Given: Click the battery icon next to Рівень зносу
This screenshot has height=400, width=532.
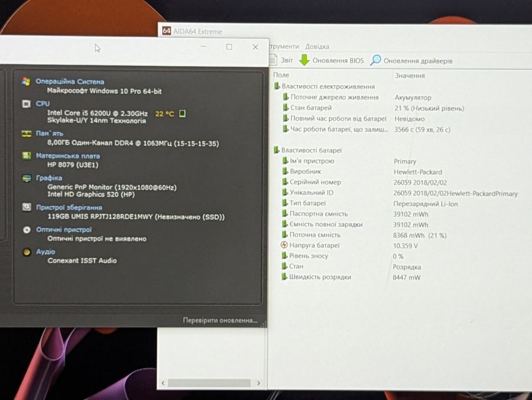Looking at the screenshot, I should coord(285,255).
